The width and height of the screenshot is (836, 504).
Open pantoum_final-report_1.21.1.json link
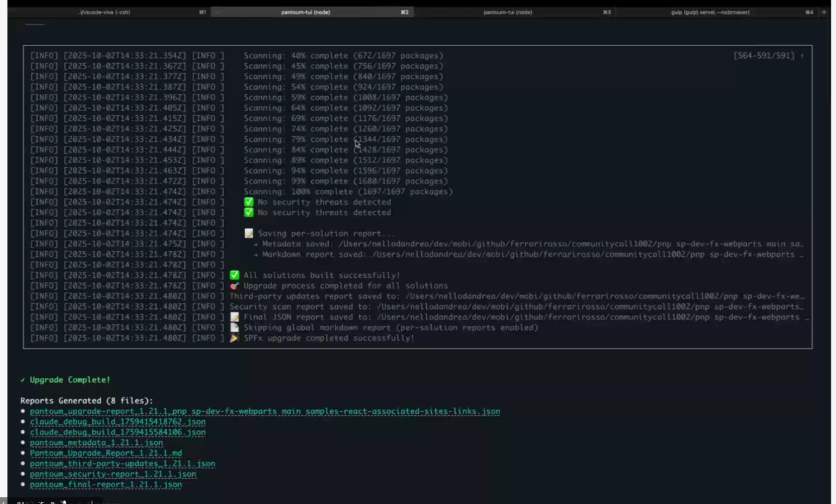[x=106, y=485]
